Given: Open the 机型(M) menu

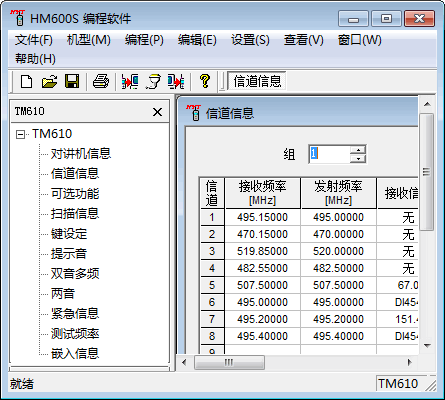Looking at the screenshot, I should tap(89, 40).
